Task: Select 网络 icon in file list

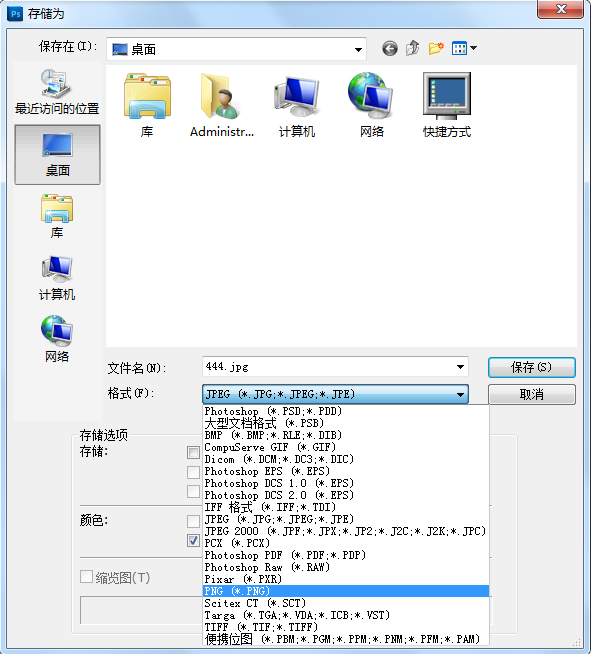Action: pyautogui.click(x=371, y=105)
